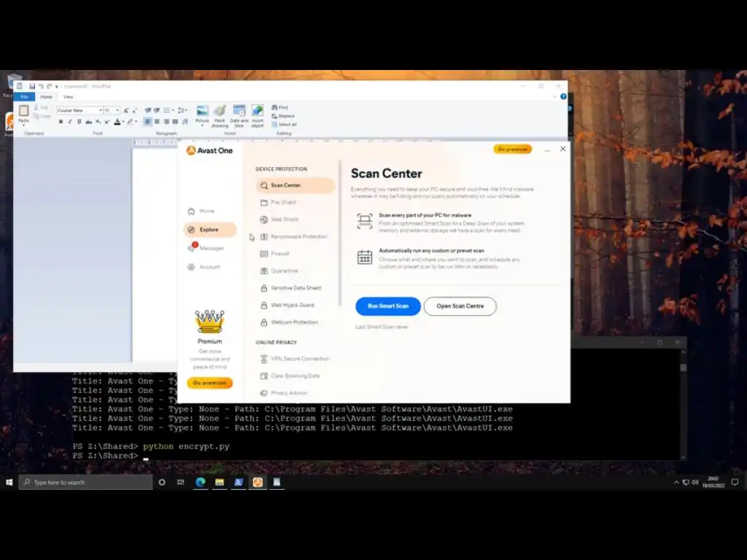Click Find in WordPad's Editing group
This screenshot has width=747, height=560.
[x=279, y=108]
